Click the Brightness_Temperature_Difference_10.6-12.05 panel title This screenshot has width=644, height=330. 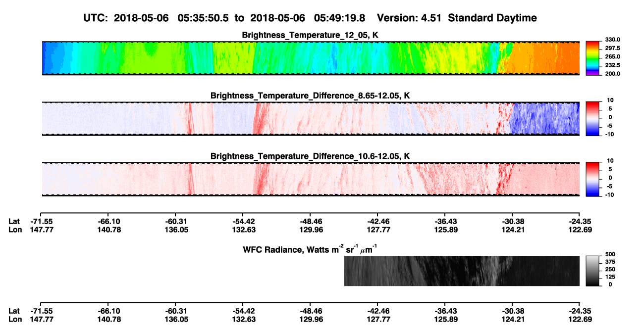pos(310,156)
